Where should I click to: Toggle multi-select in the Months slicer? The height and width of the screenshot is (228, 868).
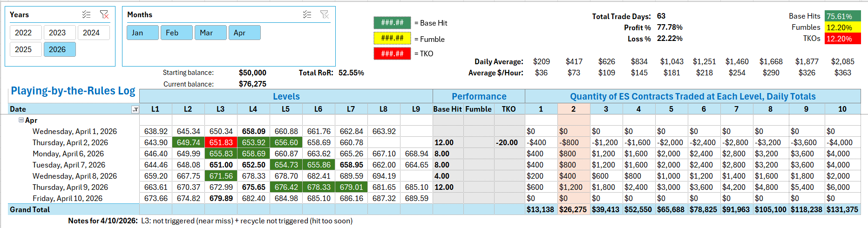[307, 15]
